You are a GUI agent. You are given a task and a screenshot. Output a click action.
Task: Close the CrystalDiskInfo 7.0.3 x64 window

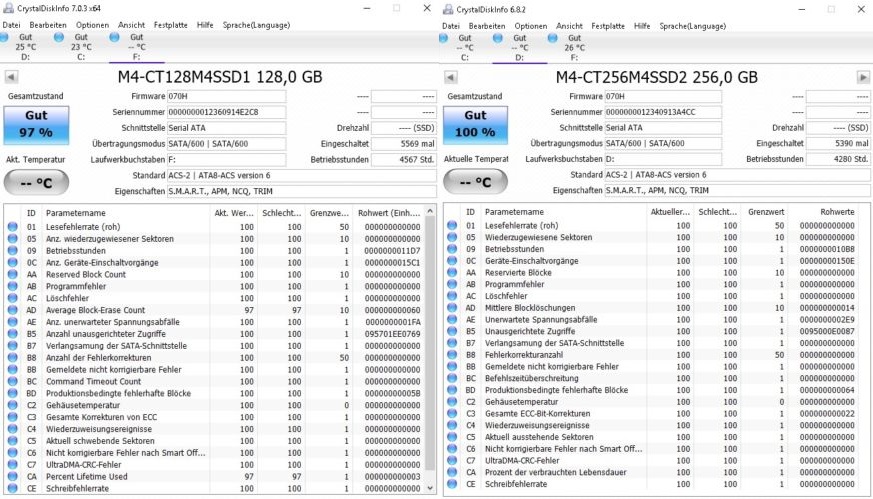click(x=426, y=8)
